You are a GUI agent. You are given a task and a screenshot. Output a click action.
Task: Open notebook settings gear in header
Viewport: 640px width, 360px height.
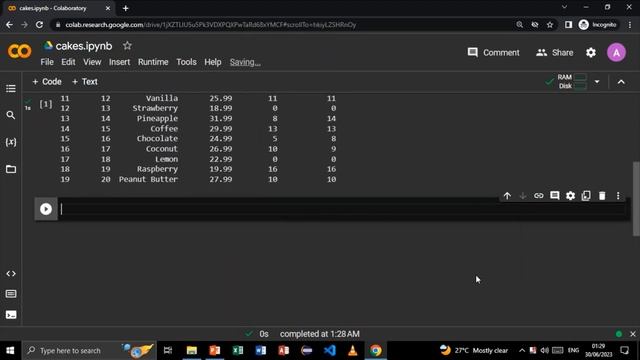[x=591, y=53]
